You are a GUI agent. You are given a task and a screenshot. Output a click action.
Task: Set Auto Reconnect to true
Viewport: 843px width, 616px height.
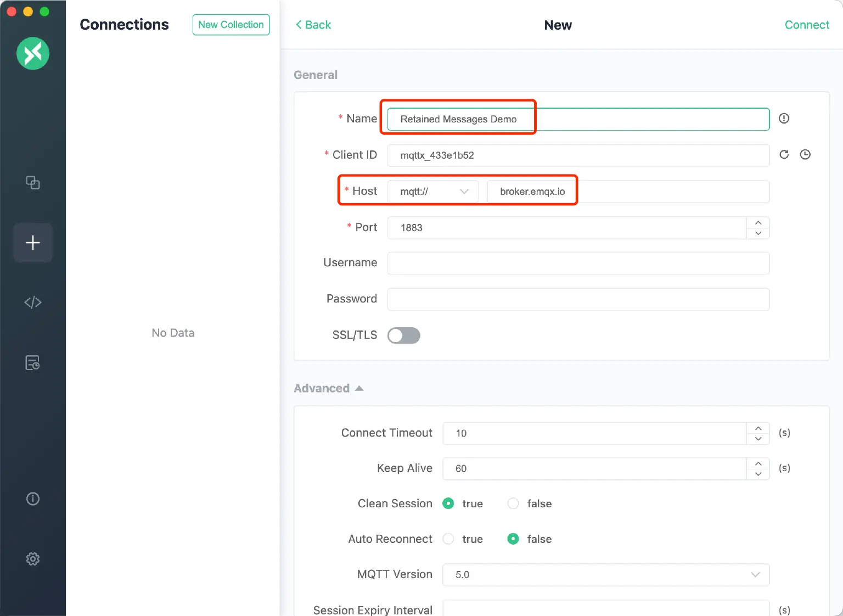point(448,539)
